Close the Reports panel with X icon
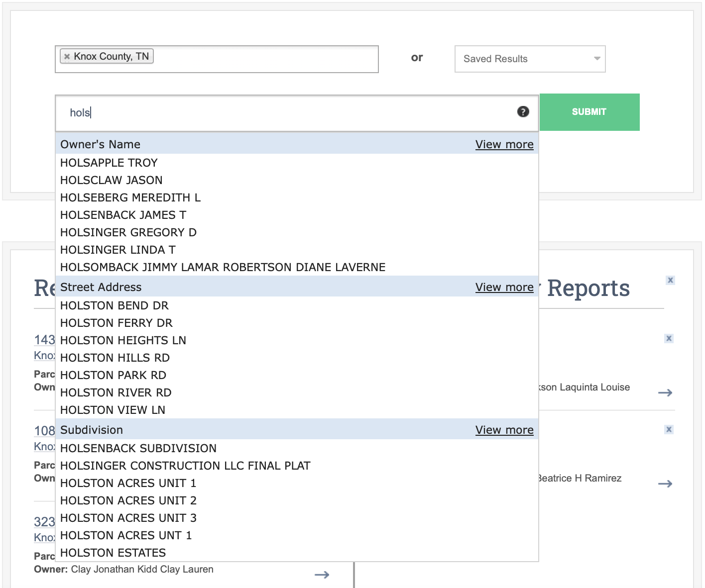The height and width of the screenshot is (588, 705). (x=670, y=281)
